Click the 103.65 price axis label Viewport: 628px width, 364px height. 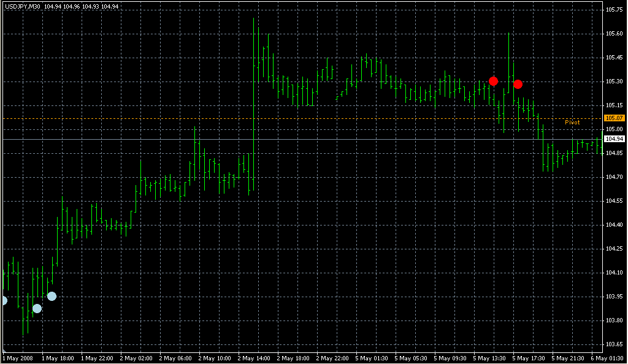615,344
